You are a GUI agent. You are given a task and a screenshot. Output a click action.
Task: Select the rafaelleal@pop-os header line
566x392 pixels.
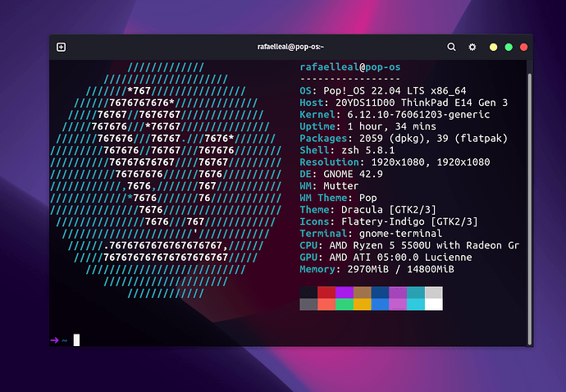350,67
